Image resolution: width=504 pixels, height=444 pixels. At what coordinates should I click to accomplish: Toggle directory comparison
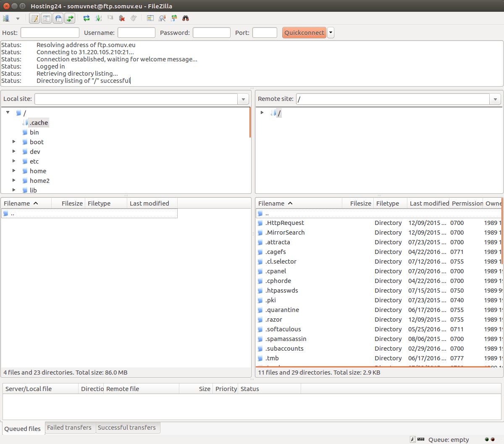click(162, 18)
